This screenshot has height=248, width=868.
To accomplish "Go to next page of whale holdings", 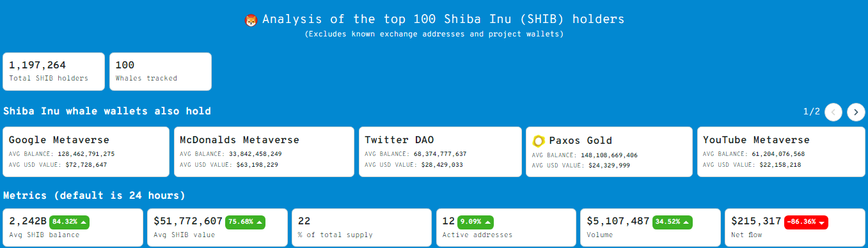I will pos(856,112).
